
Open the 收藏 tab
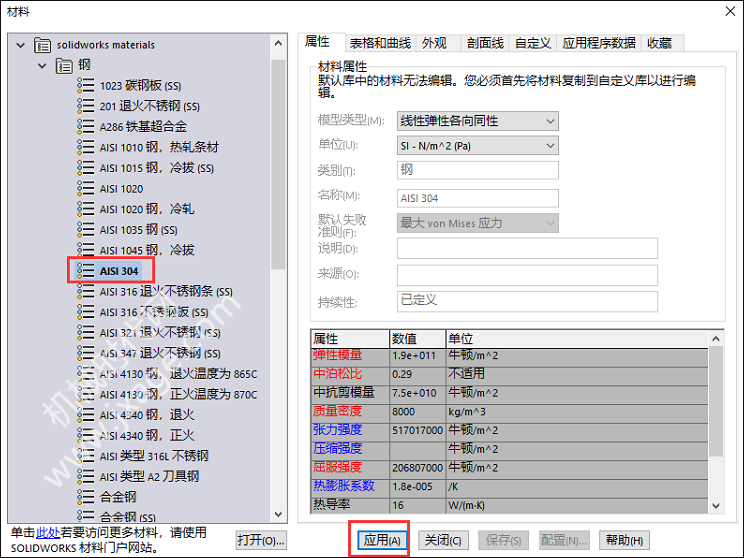[x=662, y=43]
